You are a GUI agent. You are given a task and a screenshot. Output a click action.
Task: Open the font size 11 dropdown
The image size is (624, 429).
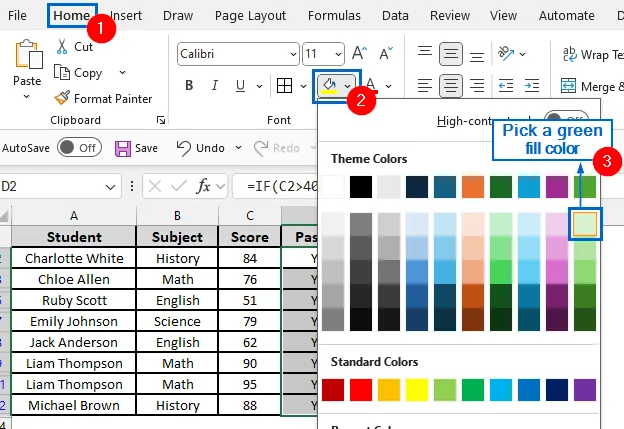338,54
